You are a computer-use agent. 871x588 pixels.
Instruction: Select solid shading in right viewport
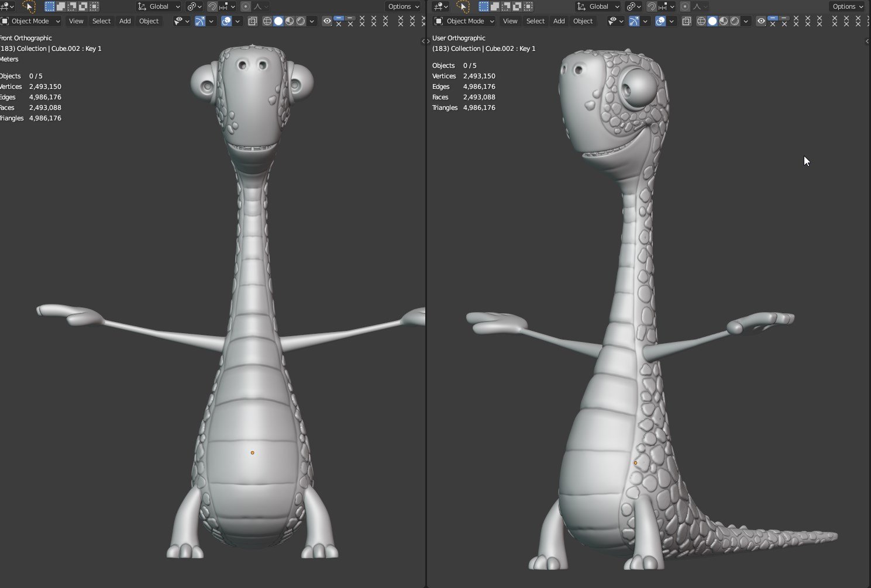(x=712, y=21)
